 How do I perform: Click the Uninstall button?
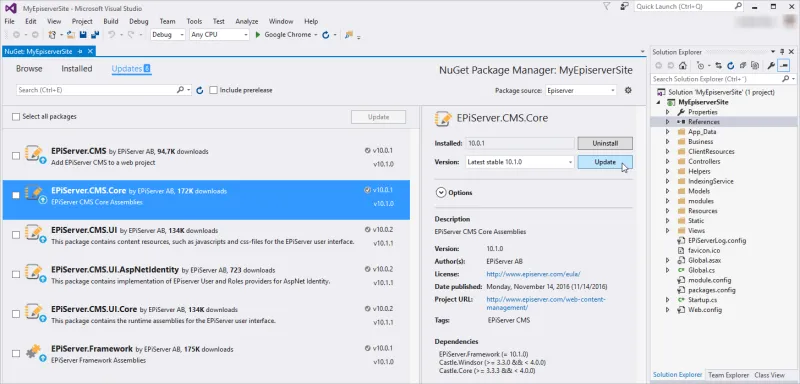(x=605, y=143)
